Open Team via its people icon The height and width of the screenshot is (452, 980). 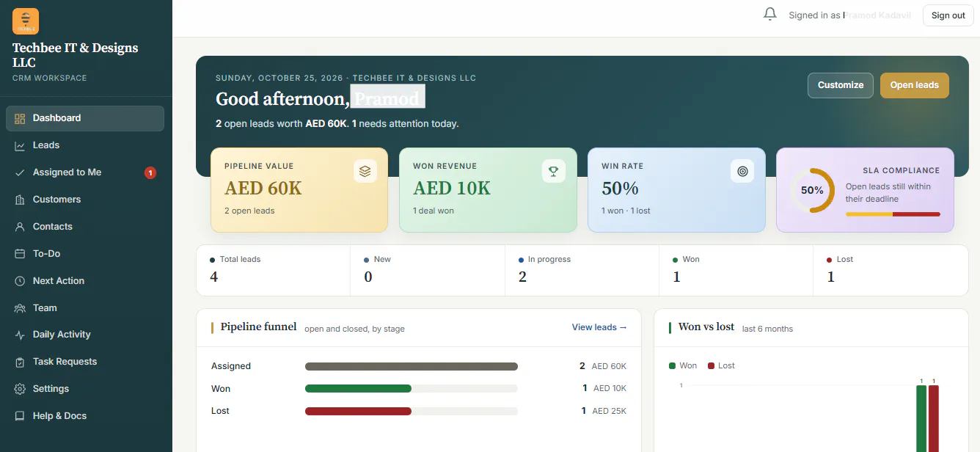(20, 308)
